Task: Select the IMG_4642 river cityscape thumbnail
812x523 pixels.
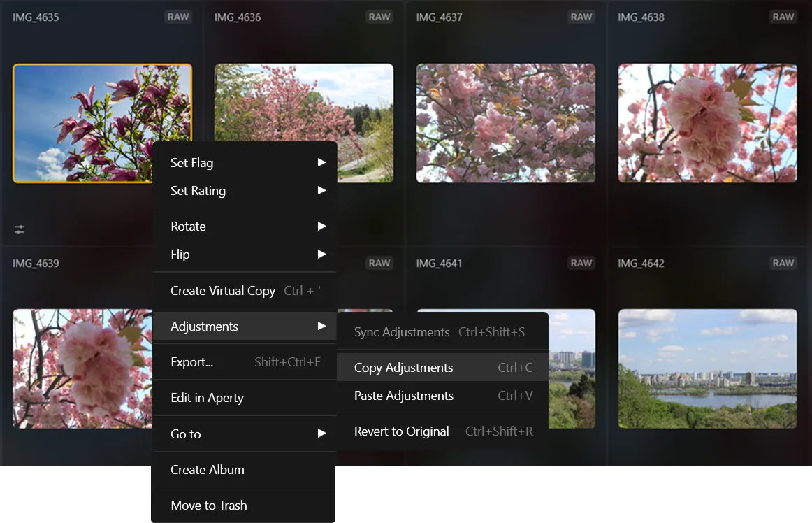Action: point(707,368)
